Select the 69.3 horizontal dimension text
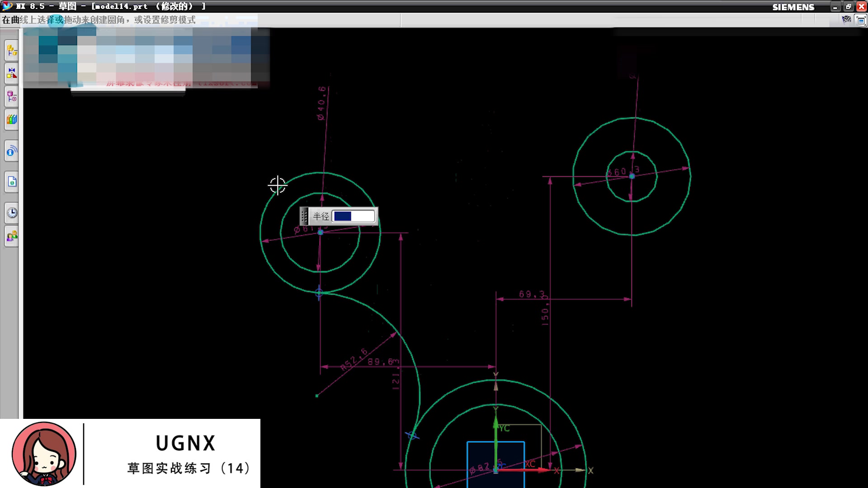Image resolution: width=868 pixels, height=488 pixels. (532, 294)
